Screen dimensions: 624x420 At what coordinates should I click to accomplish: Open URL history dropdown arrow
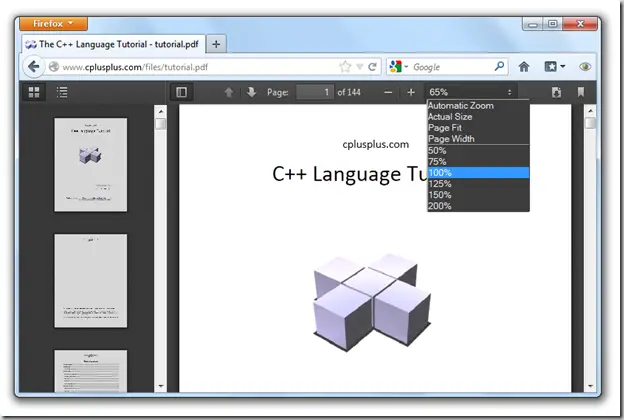click(x=360, y=67)
